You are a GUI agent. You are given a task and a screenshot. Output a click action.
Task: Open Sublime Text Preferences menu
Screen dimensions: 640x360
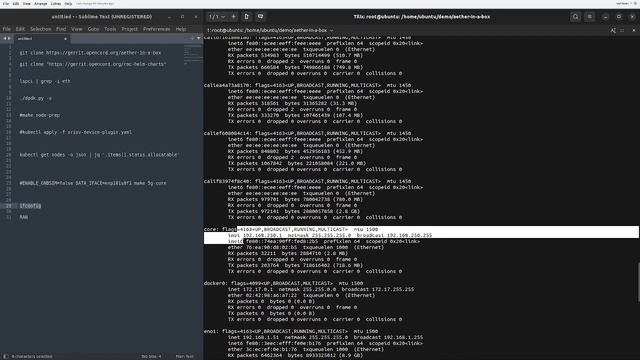click(156, 29)
